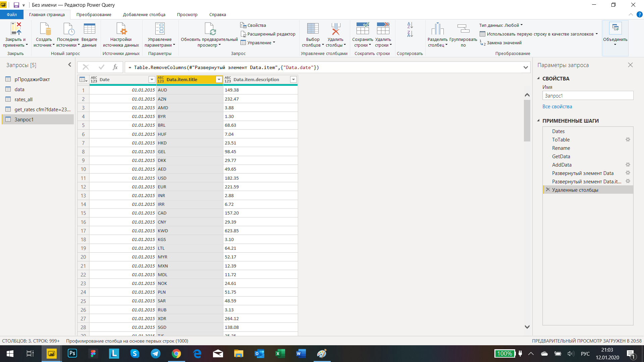Open Data.item.description column filter dropdown
The width and height of the screenshot is (644, 362).
pos(293,79)
